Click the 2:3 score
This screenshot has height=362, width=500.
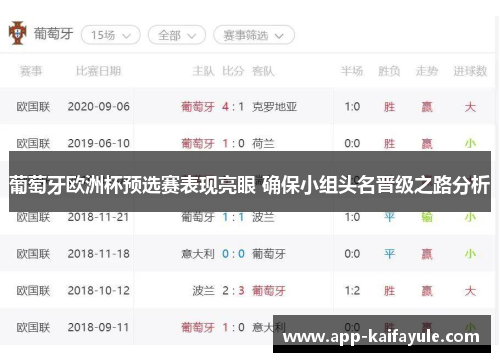coord(233,290)
